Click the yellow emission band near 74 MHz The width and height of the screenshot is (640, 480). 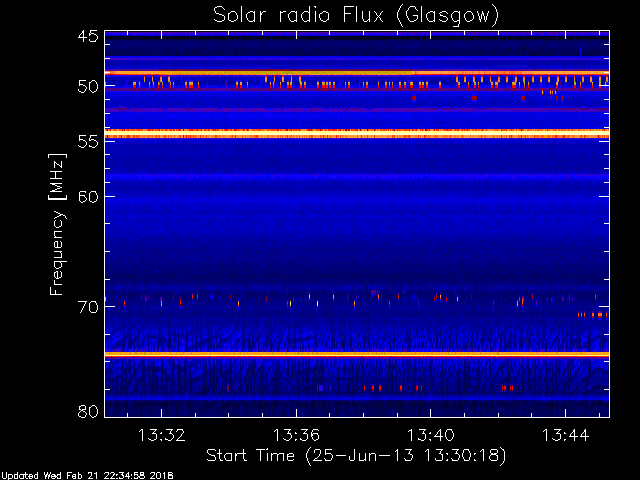(357, 354)
